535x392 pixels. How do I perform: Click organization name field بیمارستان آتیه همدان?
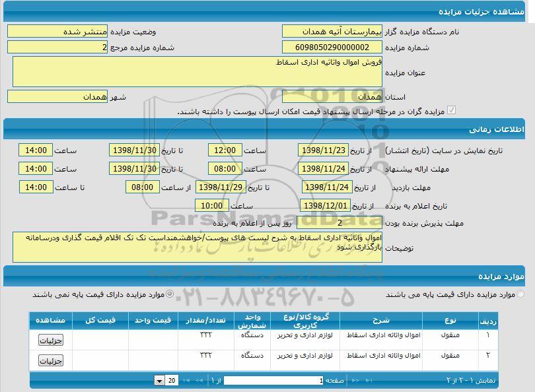[332, 32]
